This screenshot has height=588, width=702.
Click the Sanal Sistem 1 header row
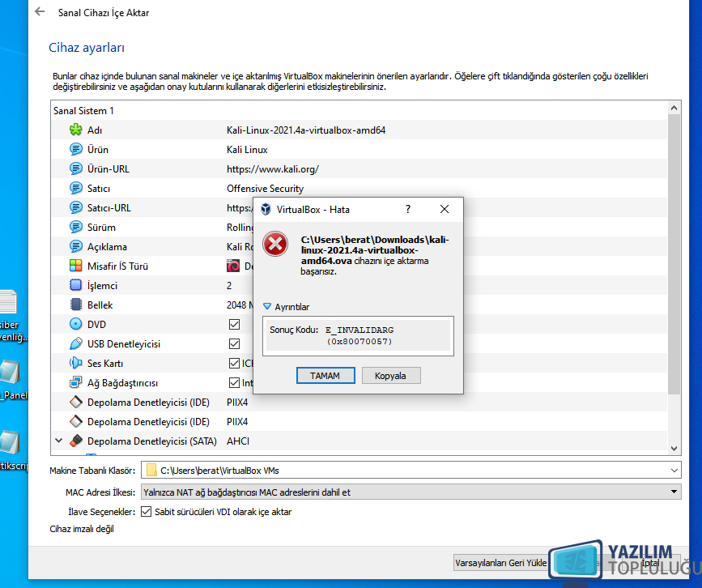(x=359, y=111)
